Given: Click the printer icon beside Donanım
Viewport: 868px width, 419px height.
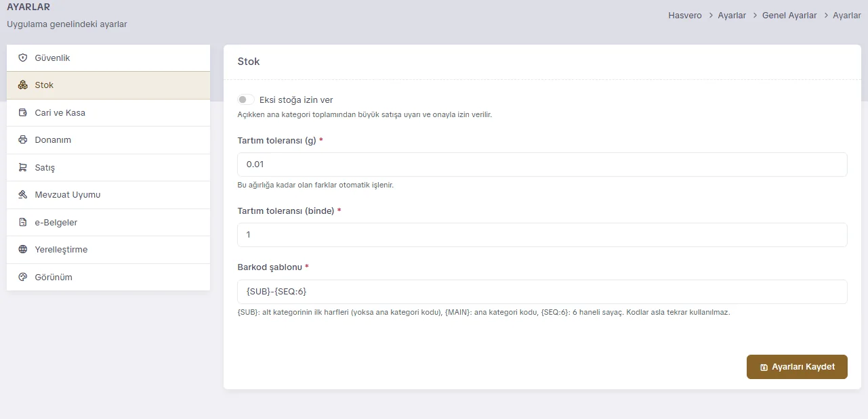Looking at the screenshot, I should tap(22, 140).
